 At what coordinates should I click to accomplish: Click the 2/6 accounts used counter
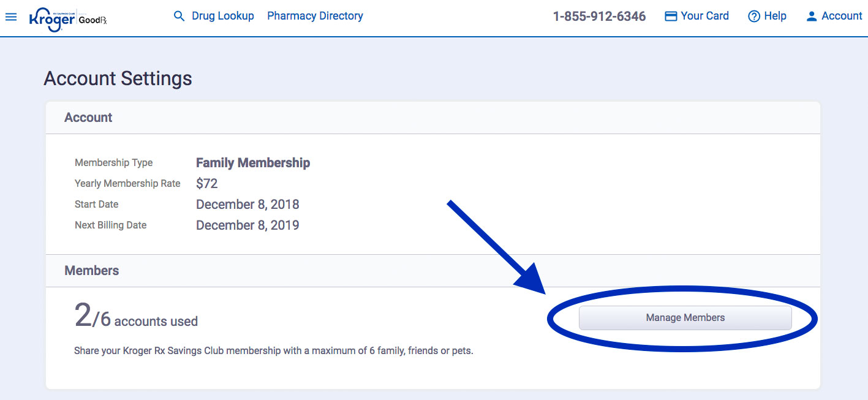tap(136, 317)
